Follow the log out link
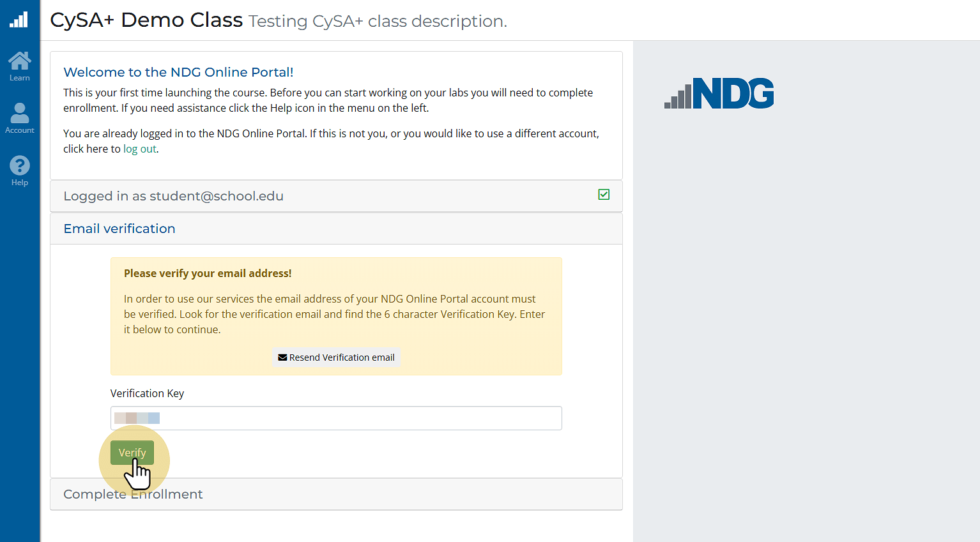Screen dimensions: 980x542 pyautogui.click(x=140, y=149)
